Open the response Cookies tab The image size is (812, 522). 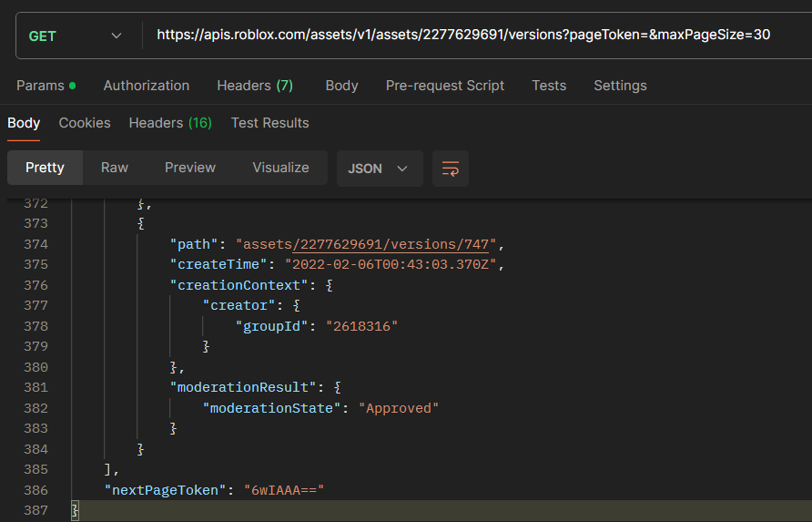coord(85,123)
